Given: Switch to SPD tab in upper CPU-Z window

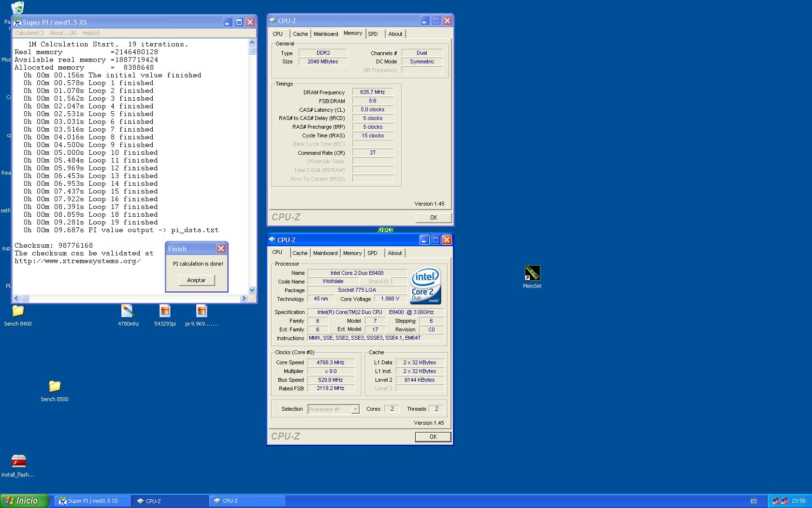Looking at the screenshot, I should pyautogui.click(x=373, y=34).
